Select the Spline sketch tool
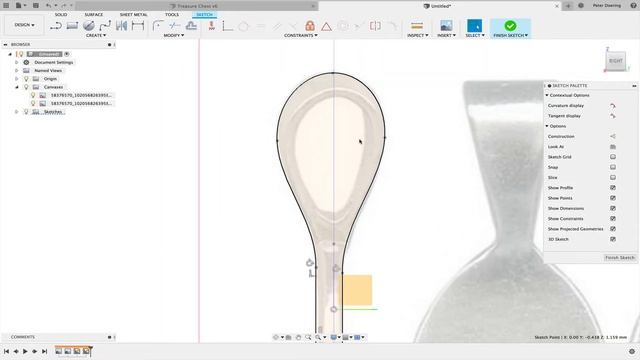This screenshot has height=360, width=640. pyautogui.click(x=105, y=26)
